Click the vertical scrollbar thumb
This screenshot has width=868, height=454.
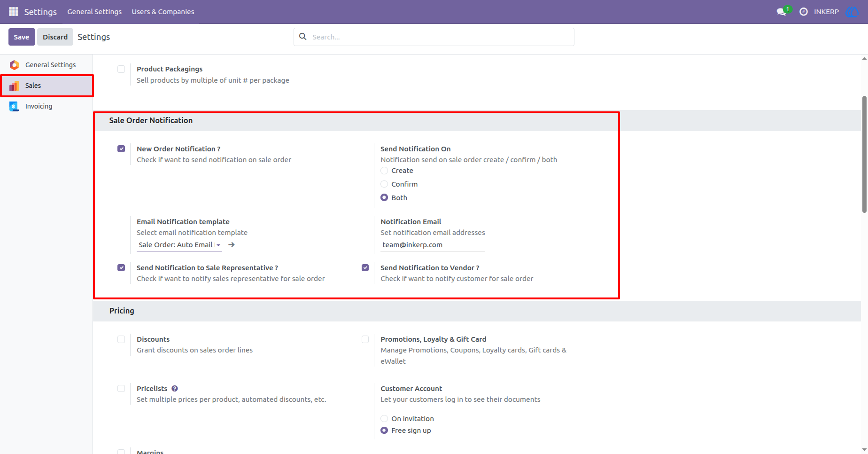click(x=864, y=154)
